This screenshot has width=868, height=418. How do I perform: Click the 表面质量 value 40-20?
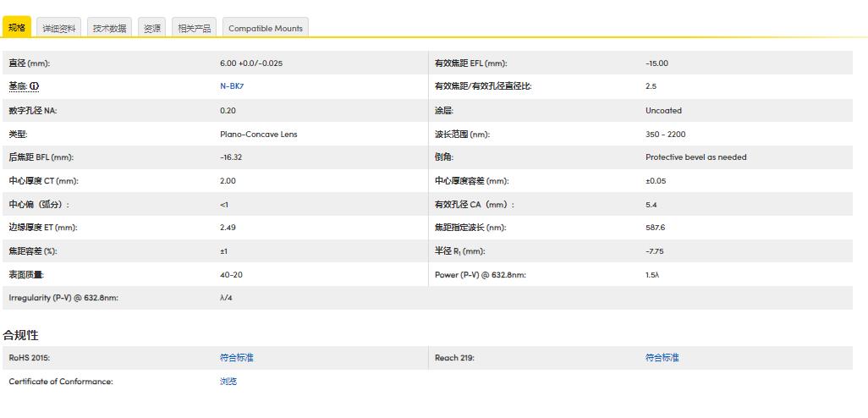pyautogui.click(x=231, y=275)
